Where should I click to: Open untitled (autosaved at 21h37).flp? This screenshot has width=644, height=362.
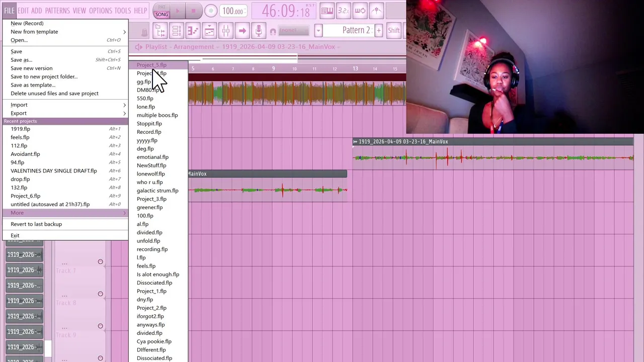65,205
